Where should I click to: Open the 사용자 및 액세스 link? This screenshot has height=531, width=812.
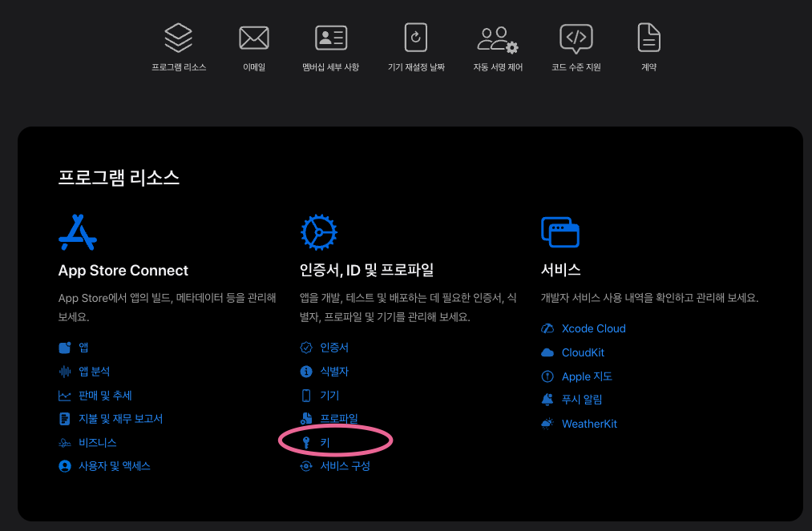pyautogui.click(x=115, y=466)
